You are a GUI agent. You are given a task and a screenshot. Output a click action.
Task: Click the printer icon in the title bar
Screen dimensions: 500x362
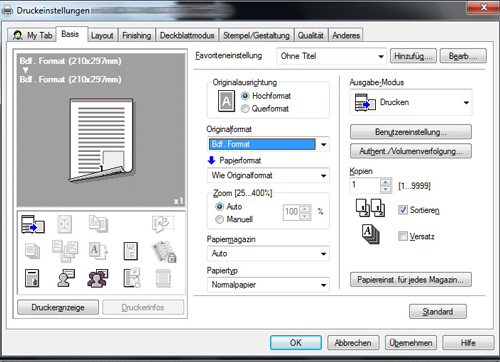coord(8,11)
